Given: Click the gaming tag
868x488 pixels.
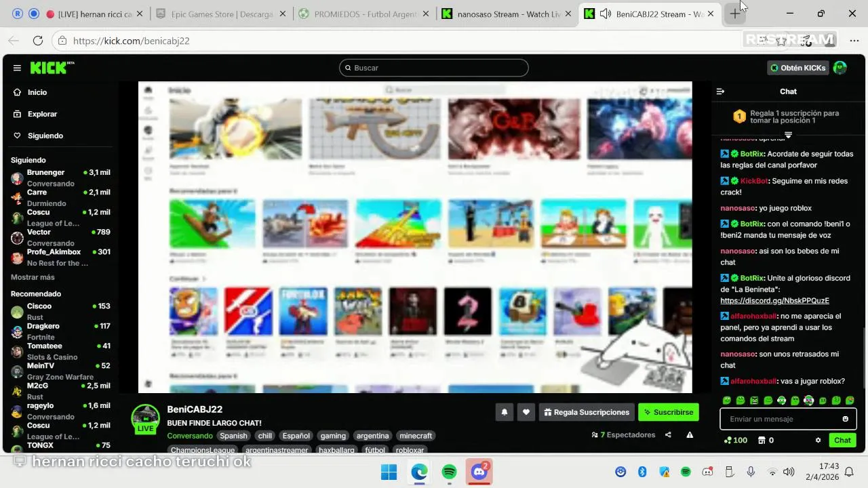Looking at the screenshot, I should [333, 436].
